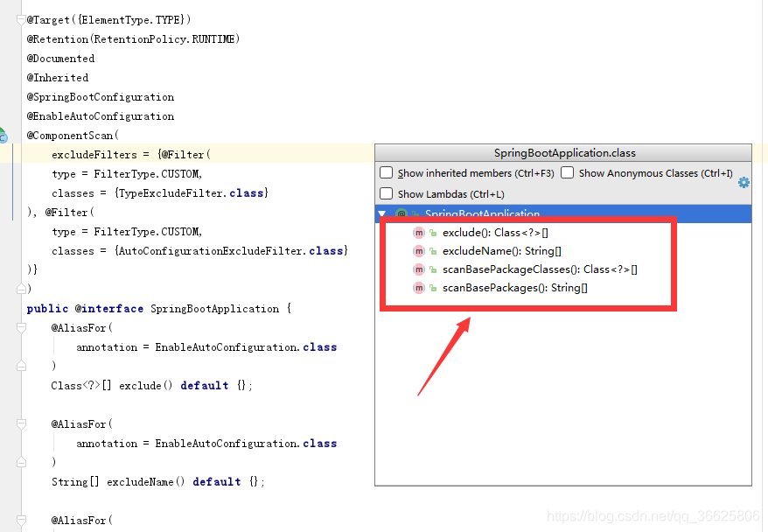Click 'String[] excludeName() default {};' line
768x532 pixels.
(x=158, y=482)
